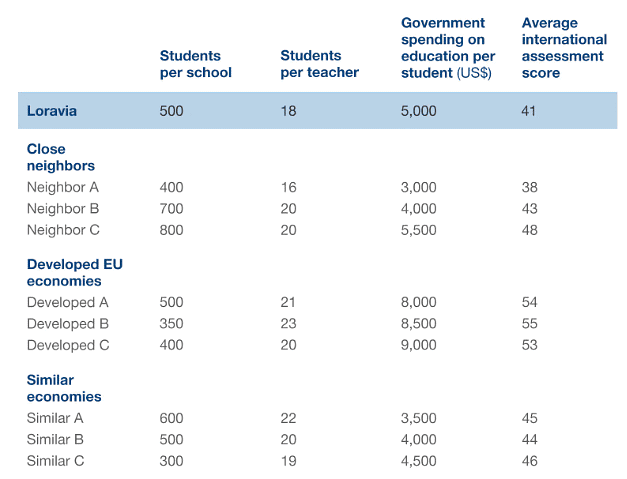The width and height of the screenshot is (627, 479).
Task: Select Developed B's 8,500 spending value
Action: 418,324
